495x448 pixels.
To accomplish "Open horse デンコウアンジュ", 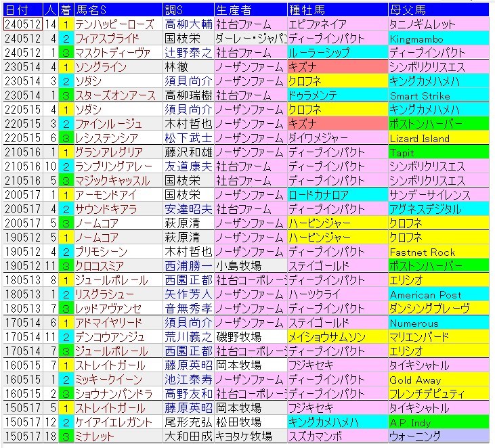I will [110, 336].
